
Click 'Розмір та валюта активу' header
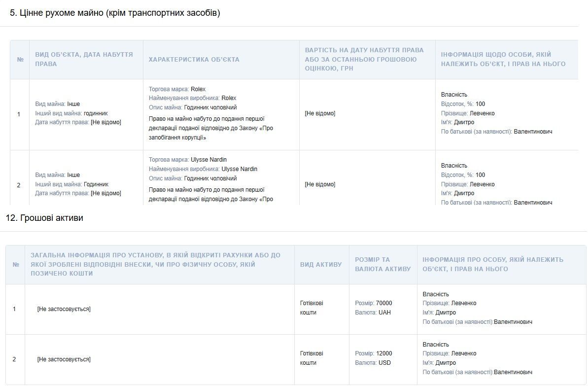(382, 264)
